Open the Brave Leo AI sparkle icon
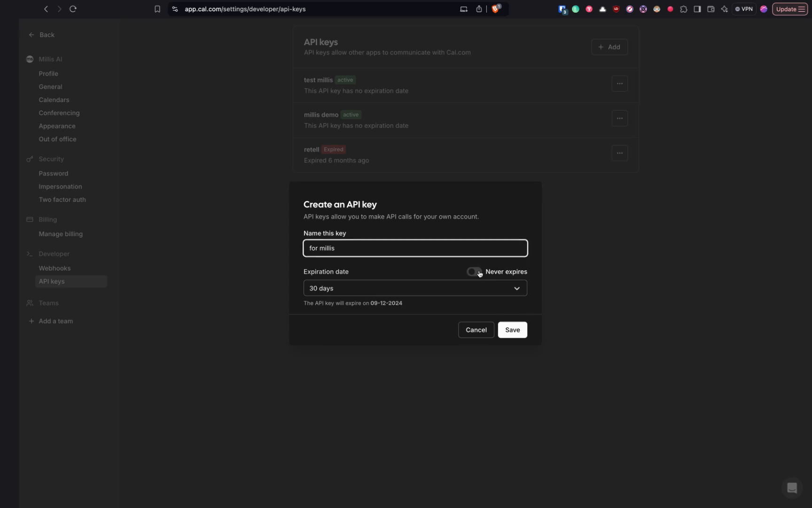The height and width of the screenshot is (508, 812). coord(724,9)
